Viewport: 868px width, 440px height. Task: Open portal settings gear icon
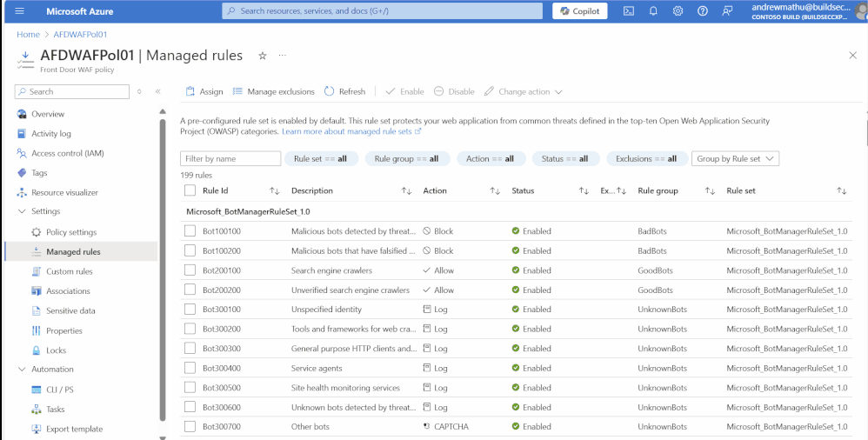coord(678,11)
